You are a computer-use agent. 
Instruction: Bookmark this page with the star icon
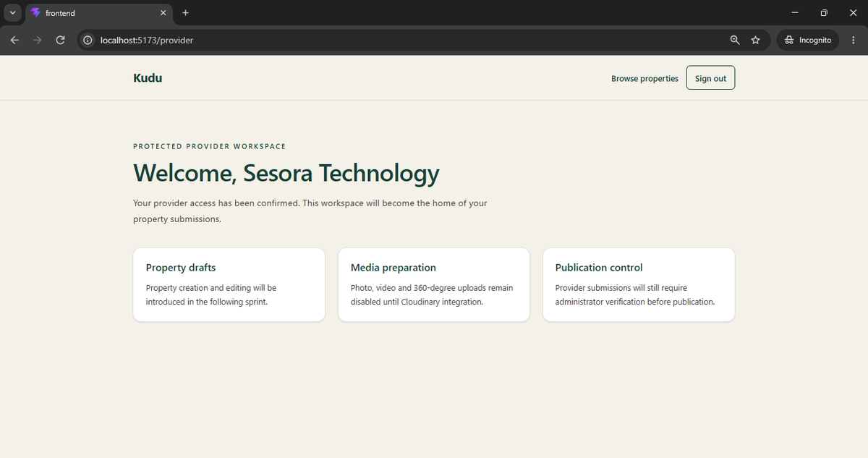coord(756,41)
